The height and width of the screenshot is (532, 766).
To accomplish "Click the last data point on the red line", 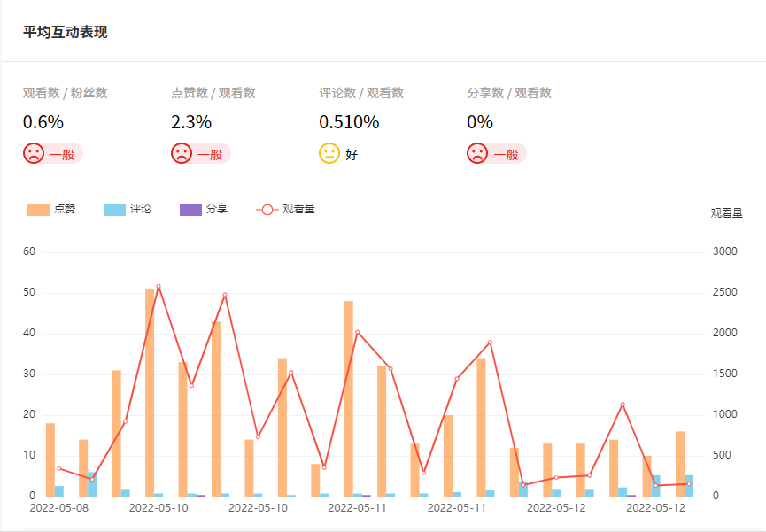I will tap(689, 483).
